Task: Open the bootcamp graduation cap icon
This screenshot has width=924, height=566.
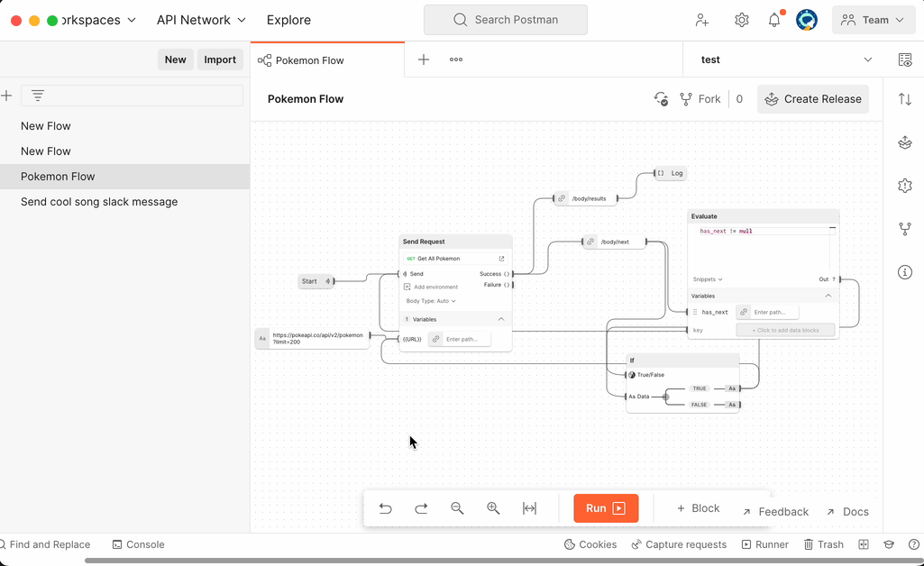Action: coord(889,544)
